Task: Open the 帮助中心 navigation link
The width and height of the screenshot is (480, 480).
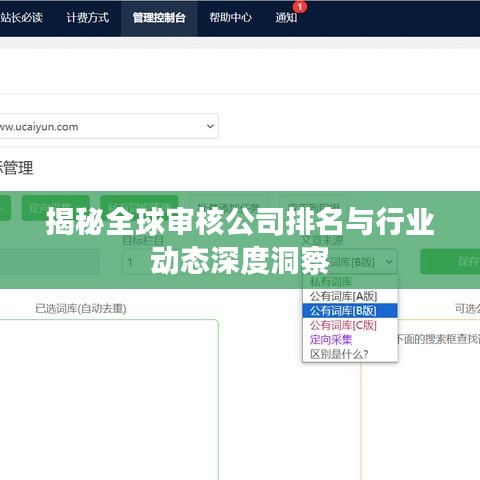Action: [x=230, y=17]
